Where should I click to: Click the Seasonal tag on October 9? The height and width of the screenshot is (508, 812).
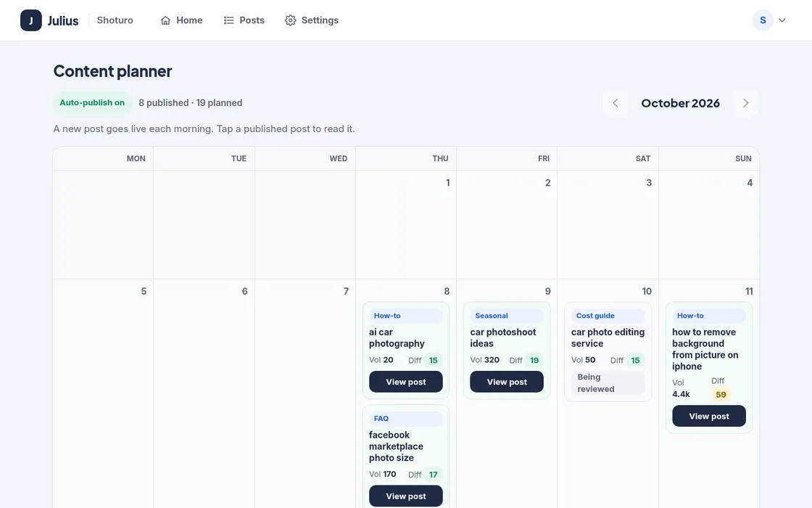click(x=507, y=316)
